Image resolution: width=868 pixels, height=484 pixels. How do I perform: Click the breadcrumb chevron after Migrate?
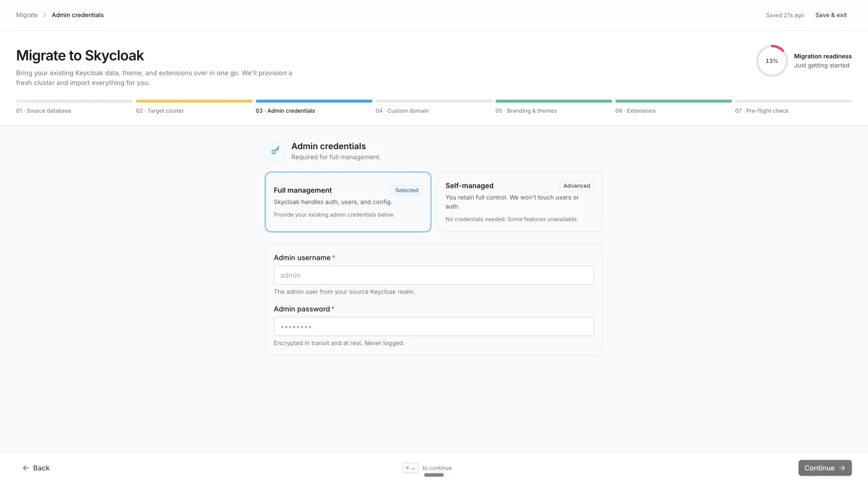(45, 15)
